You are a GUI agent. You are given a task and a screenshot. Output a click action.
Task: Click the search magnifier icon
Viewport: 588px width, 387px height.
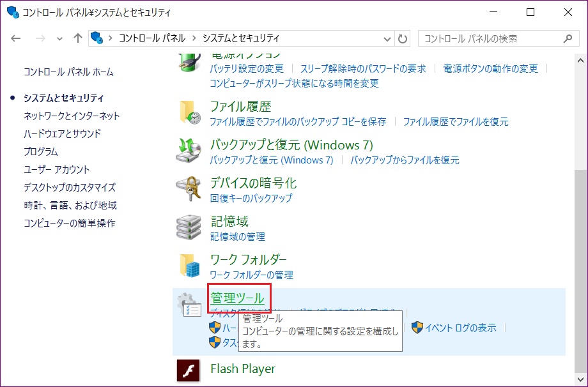click(568, 38)
